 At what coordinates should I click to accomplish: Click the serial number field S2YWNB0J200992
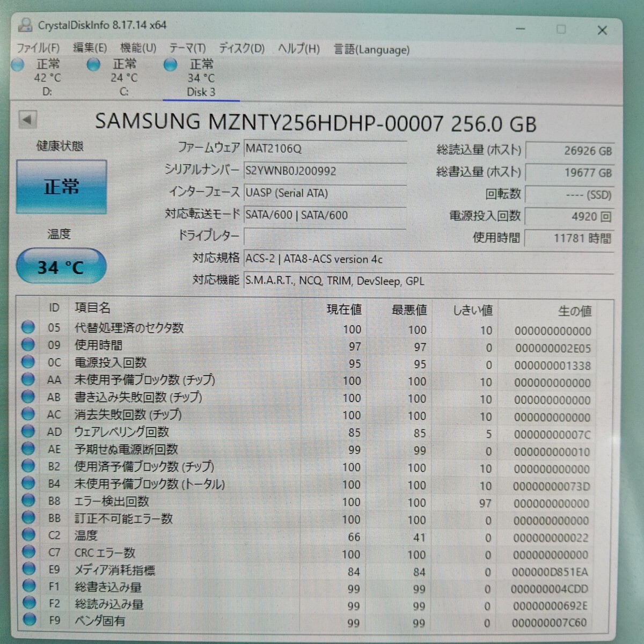pos(325,171)
